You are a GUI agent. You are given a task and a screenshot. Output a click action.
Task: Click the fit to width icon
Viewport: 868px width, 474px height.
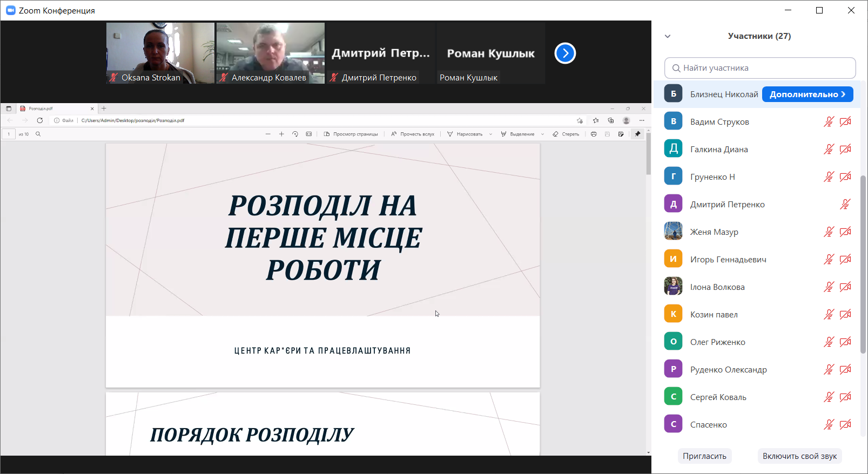tap(309, 134)
